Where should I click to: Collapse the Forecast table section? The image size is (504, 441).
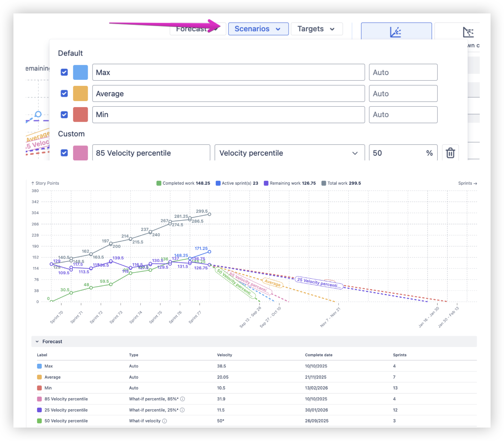pyautogui.click(x=37, y=342)
